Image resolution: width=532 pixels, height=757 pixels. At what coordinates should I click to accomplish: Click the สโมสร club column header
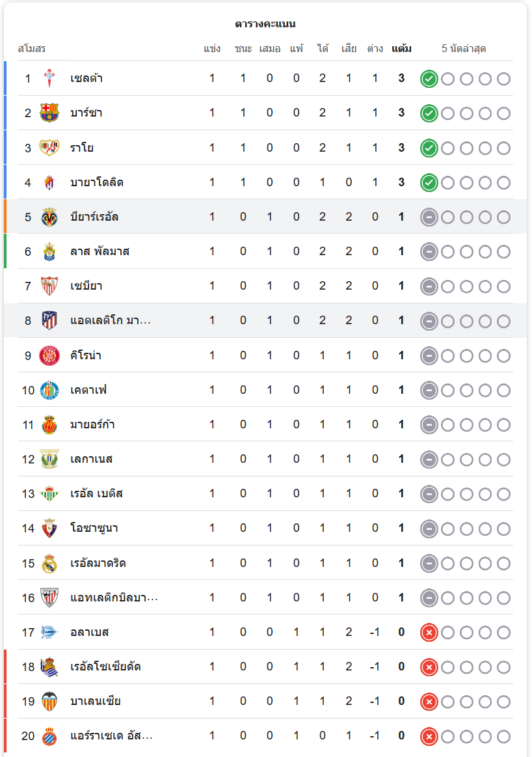click(x=32, y=49)
